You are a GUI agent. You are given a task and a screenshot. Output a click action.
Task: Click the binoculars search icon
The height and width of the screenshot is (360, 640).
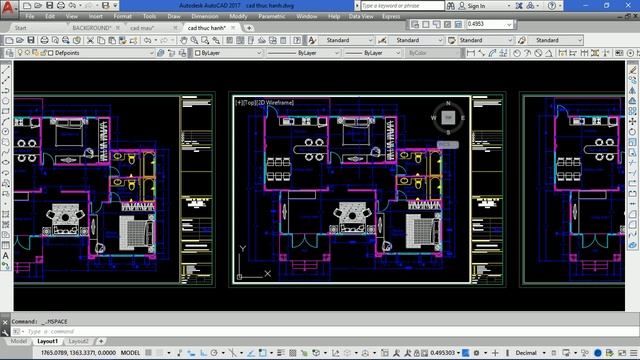pyautogui.click(x=451, y=6)
